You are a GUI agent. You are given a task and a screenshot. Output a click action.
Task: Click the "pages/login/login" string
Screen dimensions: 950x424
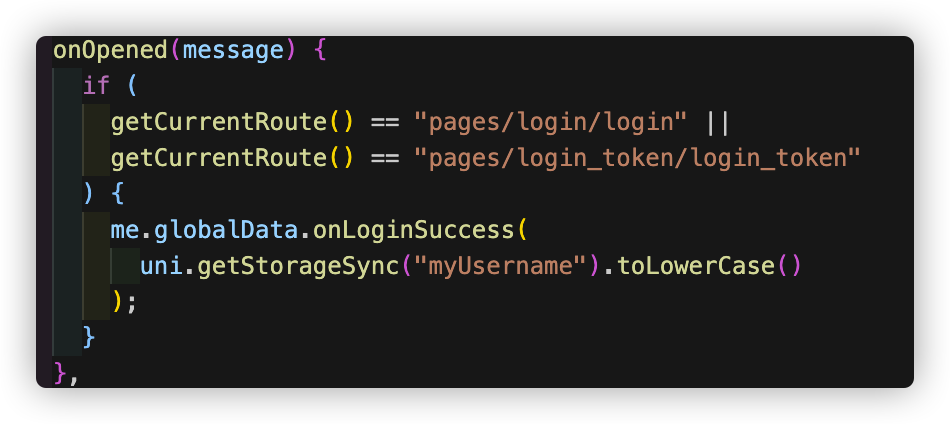[x=550, y=122]
